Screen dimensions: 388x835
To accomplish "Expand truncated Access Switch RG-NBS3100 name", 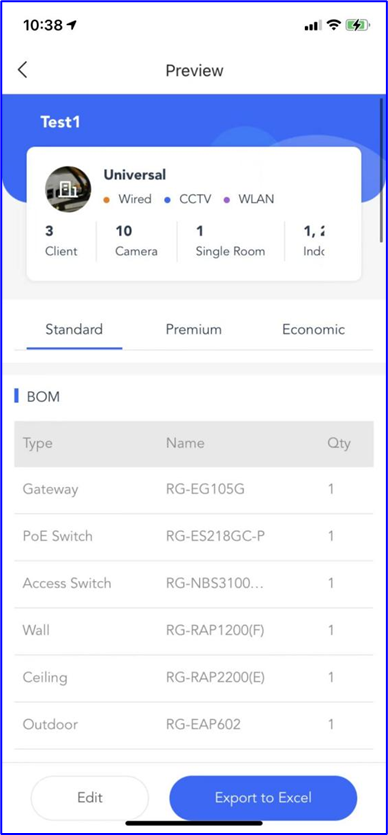I will [x=214, y=583].
